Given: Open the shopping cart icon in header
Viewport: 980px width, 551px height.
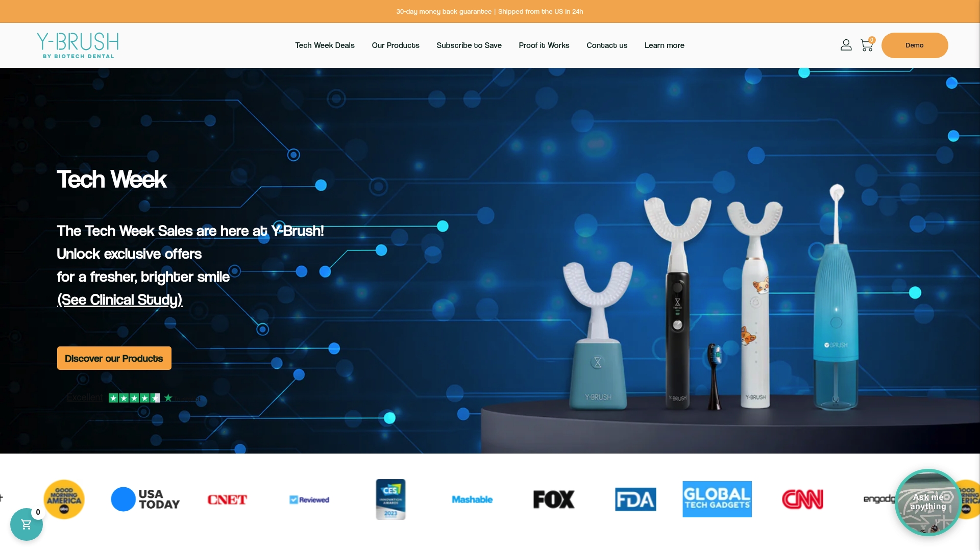Looking at the screenshot, I should pyautogui.click(x=867, y=45).
